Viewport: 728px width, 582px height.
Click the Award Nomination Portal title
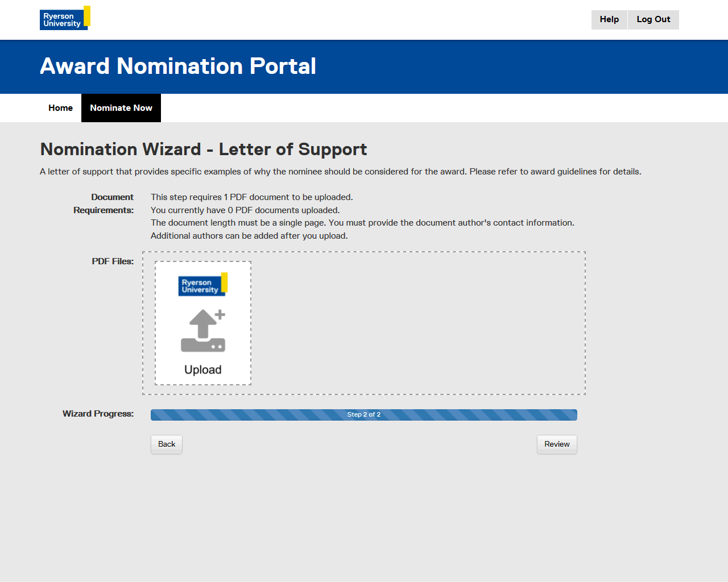tap(178, 66)
